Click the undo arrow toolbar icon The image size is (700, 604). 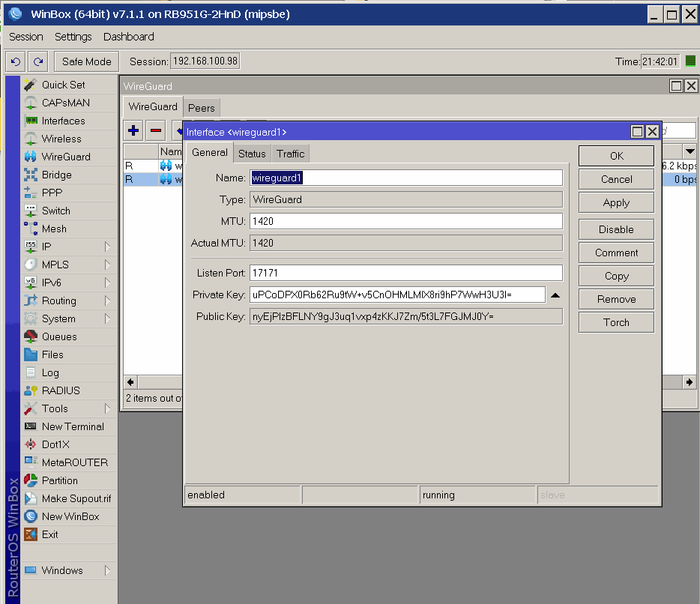pyautogui.click(x=16, y=61)
